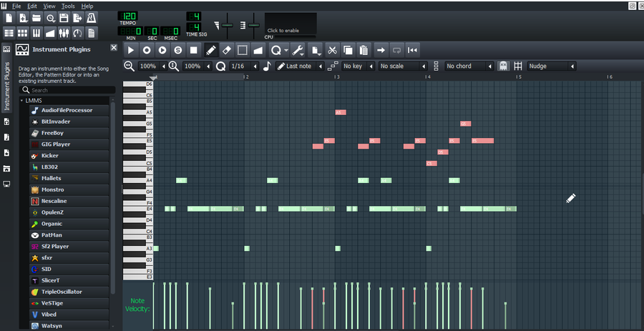Open the No key dropdown
The image size is (644, 331).
[x=358, y=66]
